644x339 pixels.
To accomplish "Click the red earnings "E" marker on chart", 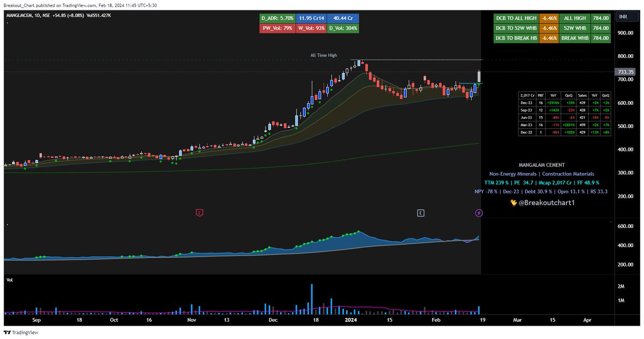I will tap(200, 212).
